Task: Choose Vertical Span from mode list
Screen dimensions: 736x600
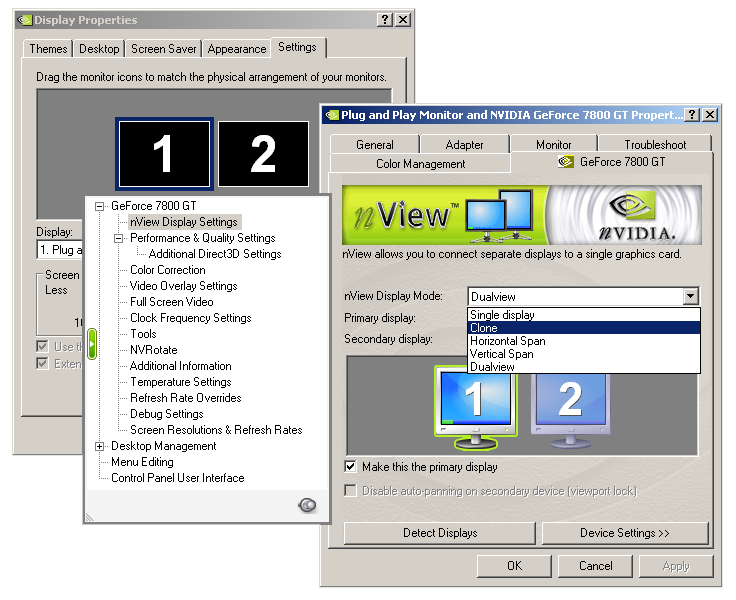Action: coord(584,354)
